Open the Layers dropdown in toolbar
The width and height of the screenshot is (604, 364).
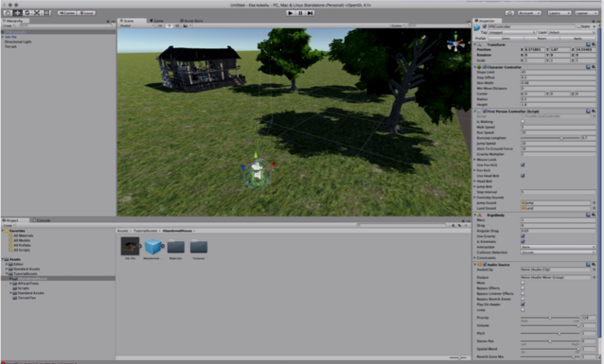click(560, 12)
